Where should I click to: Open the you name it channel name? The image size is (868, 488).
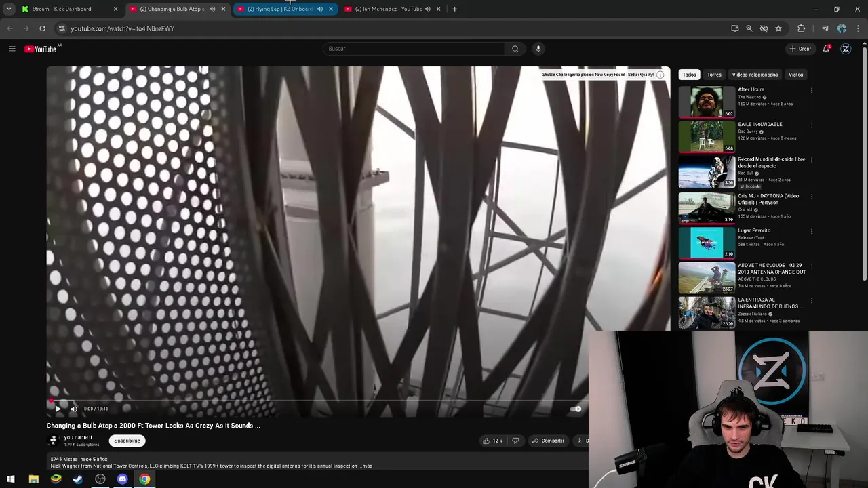[78, 437]
